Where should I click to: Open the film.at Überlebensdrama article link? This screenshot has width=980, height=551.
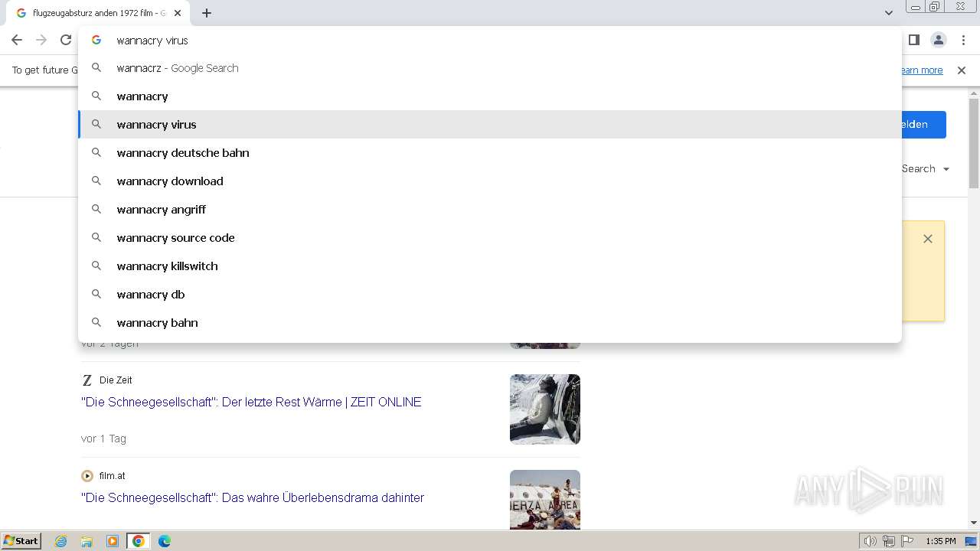253,497
